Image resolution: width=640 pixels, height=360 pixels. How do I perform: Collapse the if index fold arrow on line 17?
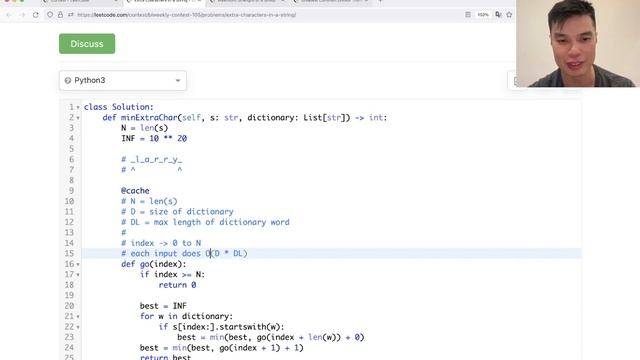coord(78,275)
